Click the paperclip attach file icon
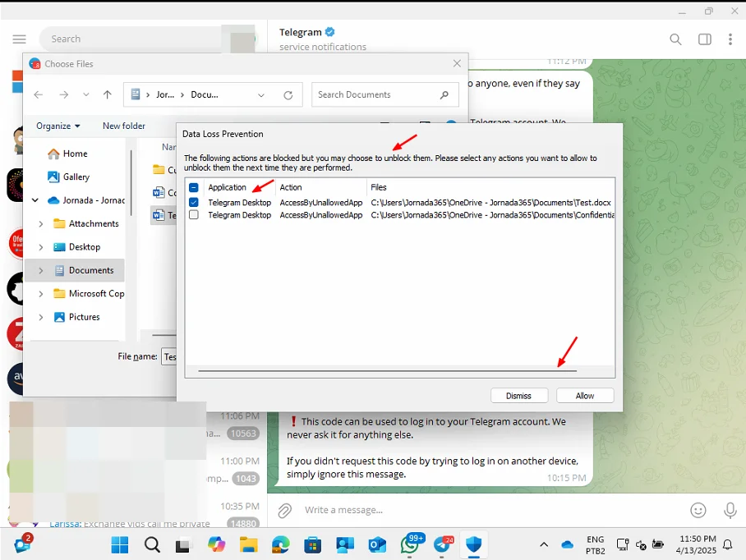Image resolution: width=746 pixels, height=560 pixels. [x=284, y=511]
